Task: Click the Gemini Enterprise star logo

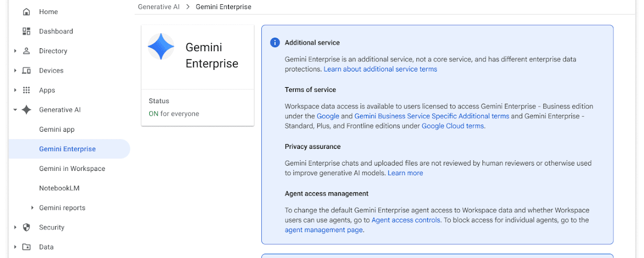Action: click(x=160, y=47)
